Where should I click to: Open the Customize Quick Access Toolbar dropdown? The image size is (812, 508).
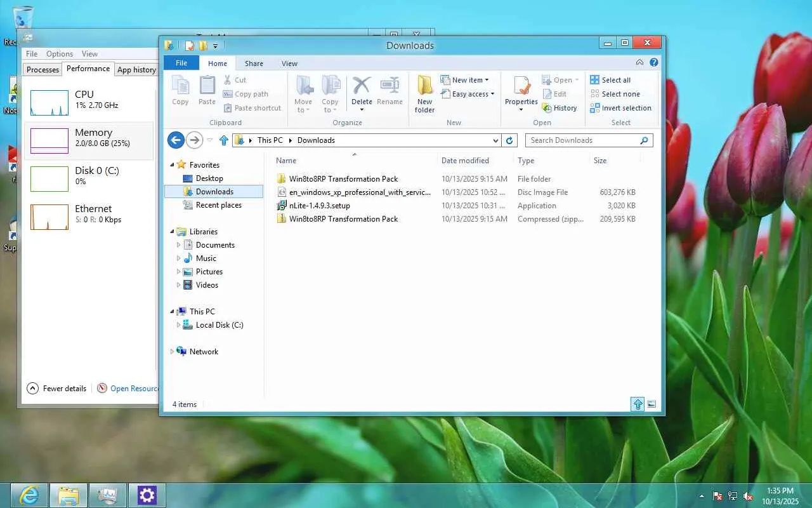[x=216, y=46]
